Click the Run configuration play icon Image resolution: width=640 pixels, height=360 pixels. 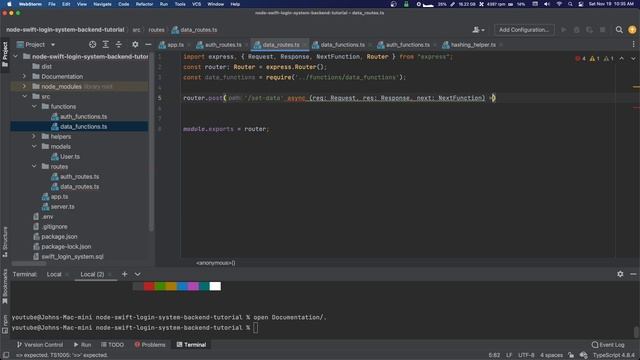(x=564, y=30)
